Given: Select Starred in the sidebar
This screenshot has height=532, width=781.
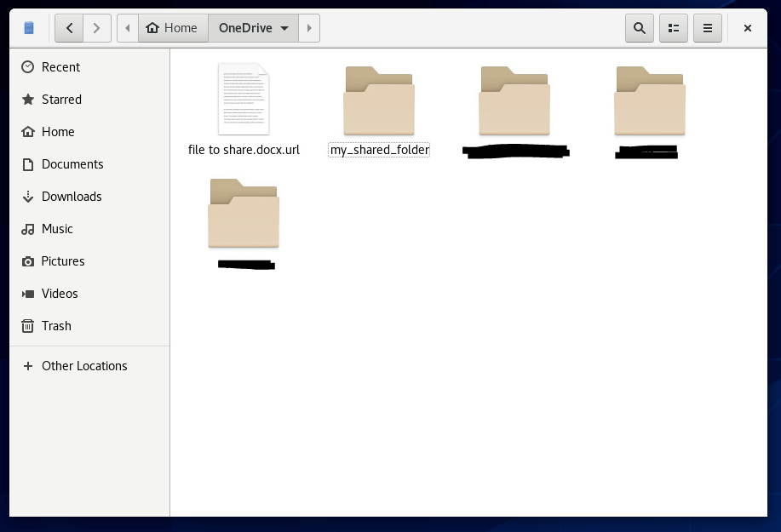Looking at the screenshot, I should pos(61,100).
